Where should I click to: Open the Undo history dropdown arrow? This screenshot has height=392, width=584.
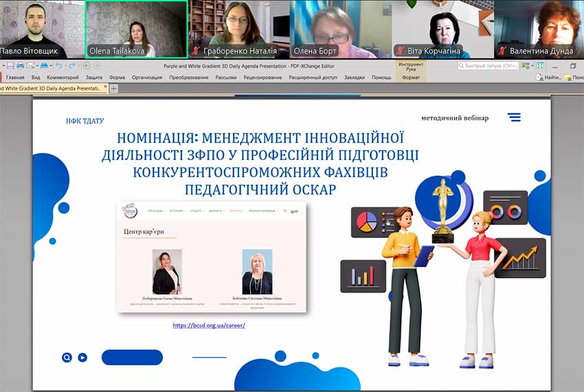(x=66, y=66)
